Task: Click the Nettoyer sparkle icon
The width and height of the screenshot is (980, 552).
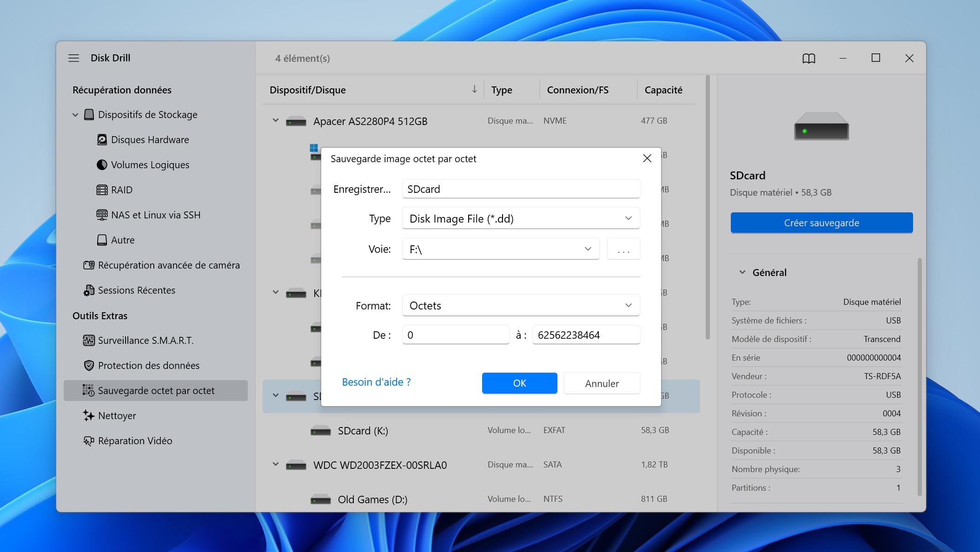Action: [89, 416]
